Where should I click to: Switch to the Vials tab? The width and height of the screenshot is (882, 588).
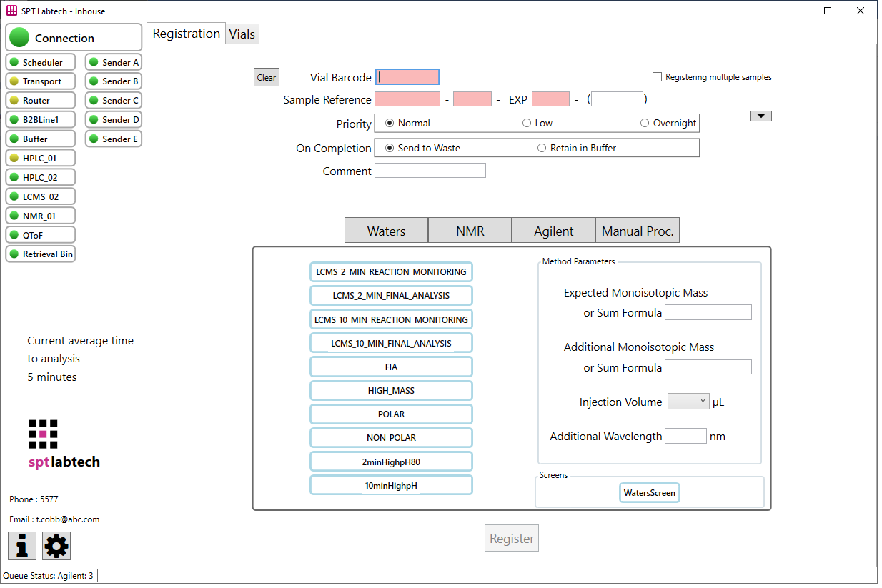pos(242,34)
